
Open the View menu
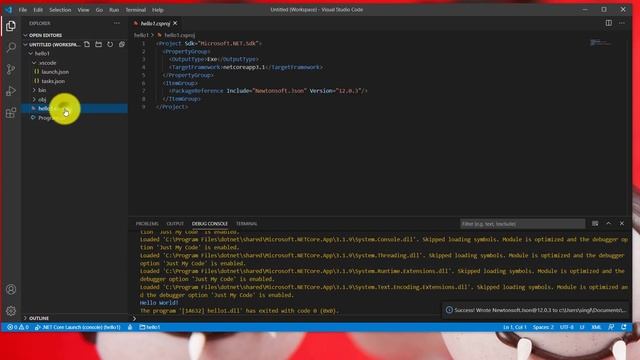pyautogui.click(x=83, y=10)
